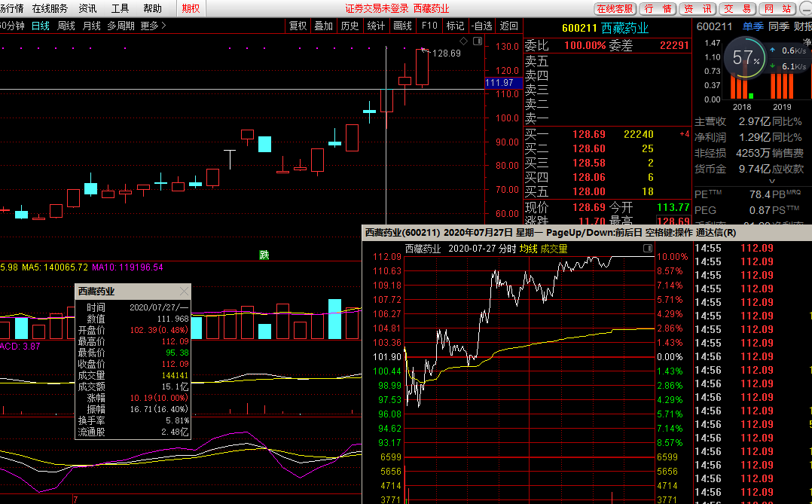This screenshot has height=504, width=812.
Task: Select the 画线 drawing tool button
Action: [x=402, y=26]
